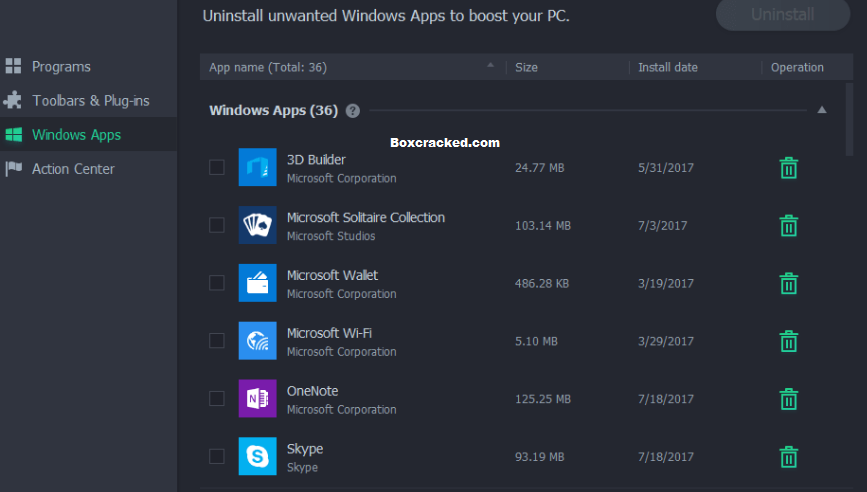Click the App name (Total: 36) header

point(268,67)
